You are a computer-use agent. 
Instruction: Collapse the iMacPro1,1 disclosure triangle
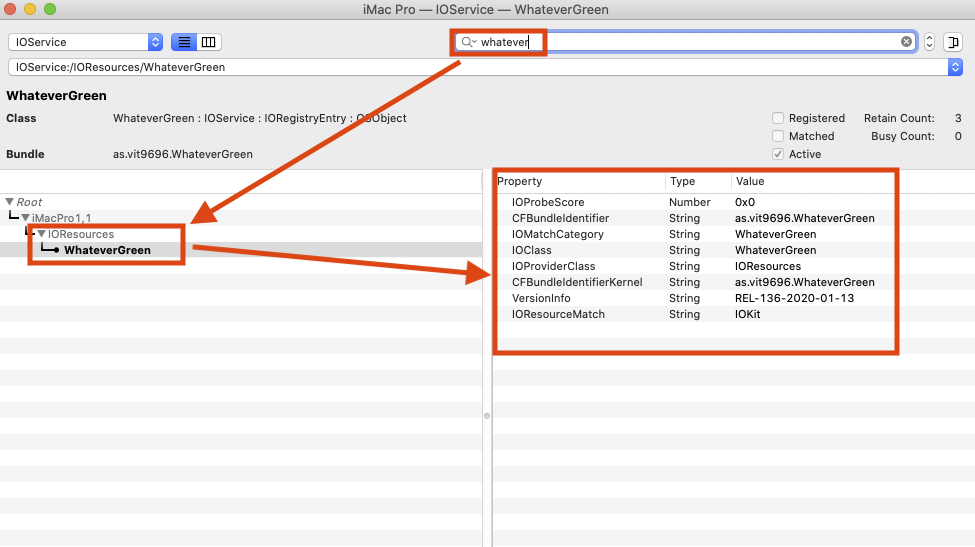click(25, 218)
